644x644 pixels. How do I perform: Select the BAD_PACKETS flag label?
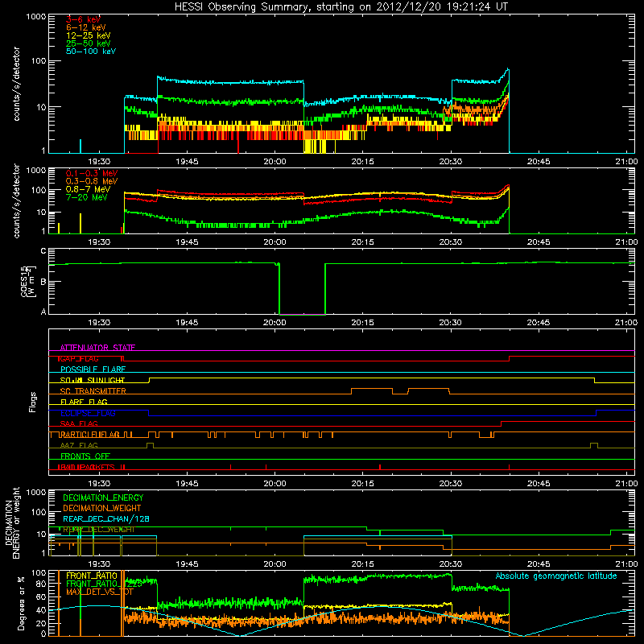(x=87, y=467)
